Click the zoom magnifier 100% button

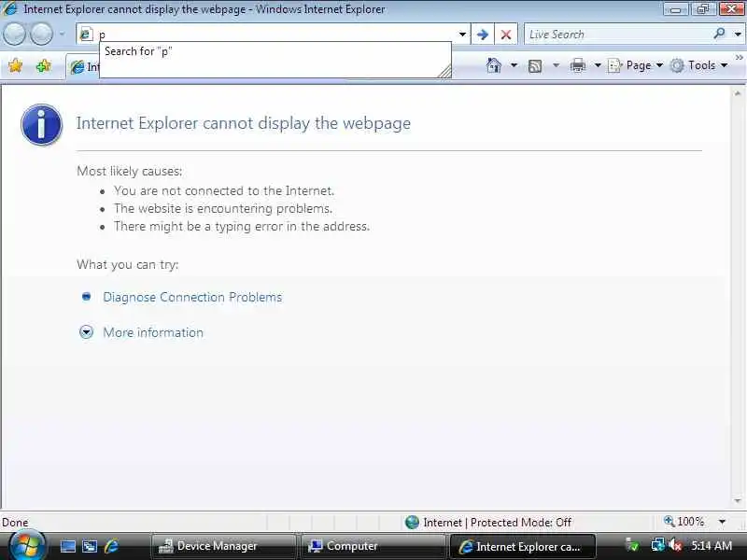point(684,522)
